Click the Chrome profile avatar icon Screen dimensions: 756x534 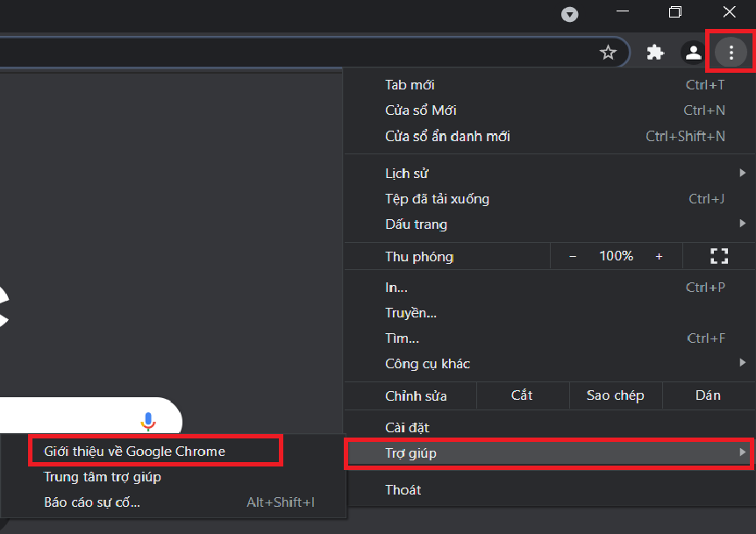[692, 52]
